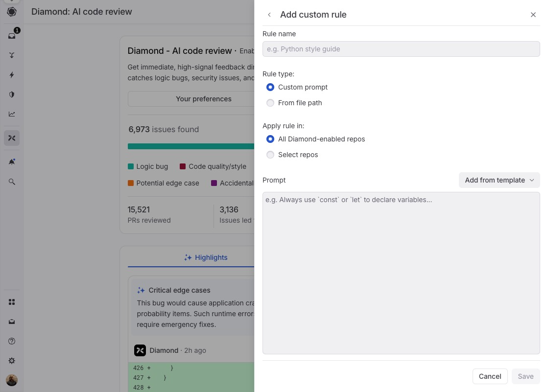Click the sparkle icon beside Critical edge cases
The width and height of the screenshot is (548, 392).
[141, 290]
